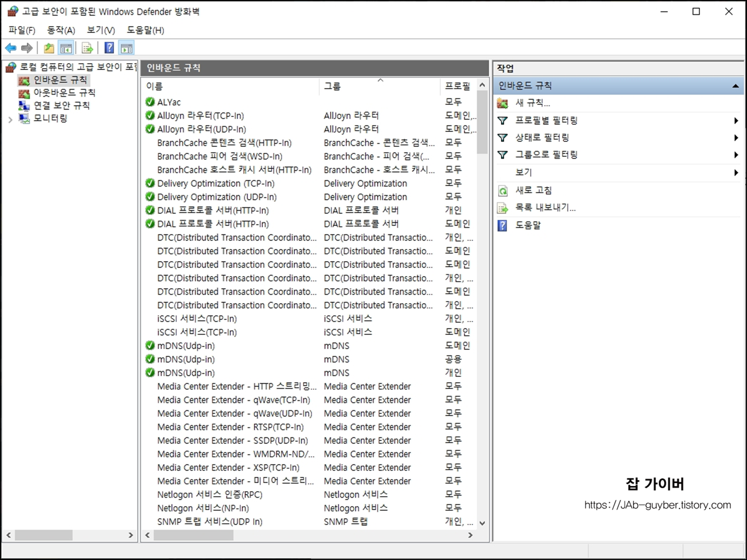
Task: Select the Delivery Optimization (TCP-In) rule
Action: [x=309, y=183]
